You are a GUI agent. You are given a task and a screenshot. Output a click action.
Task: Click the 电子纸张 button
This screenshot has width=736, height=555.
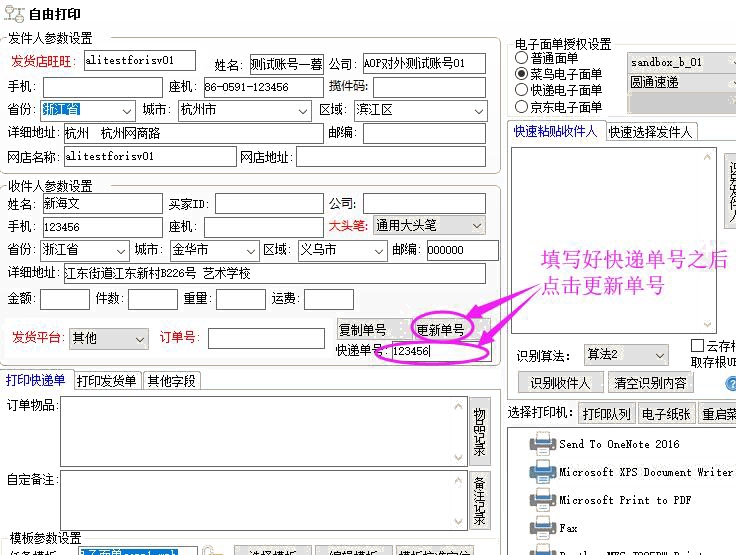point(666,414)
